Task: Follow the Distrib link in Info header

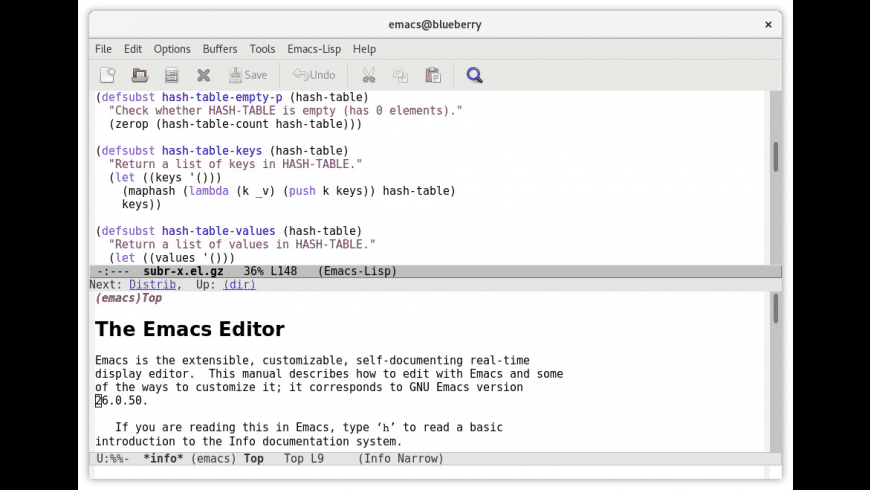Action: click(153, 285)
